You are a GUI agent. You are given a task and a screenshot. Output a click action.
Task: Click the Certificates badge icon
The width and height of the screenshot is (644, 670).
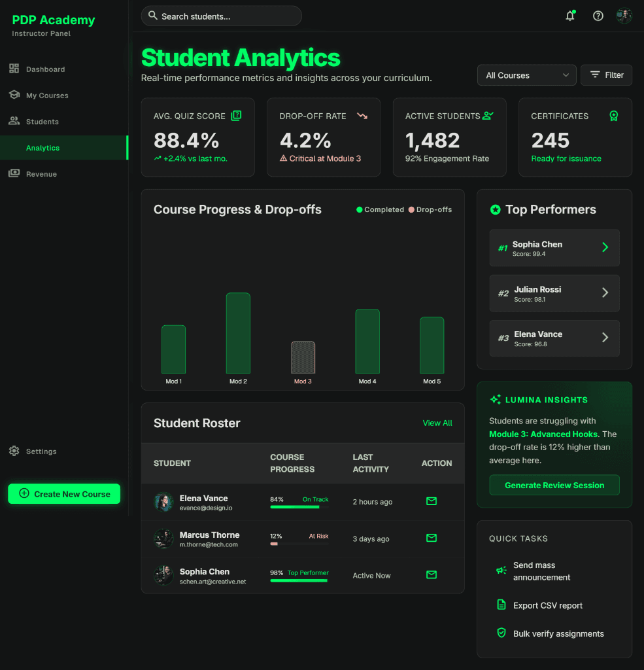[x=614, y=116]
